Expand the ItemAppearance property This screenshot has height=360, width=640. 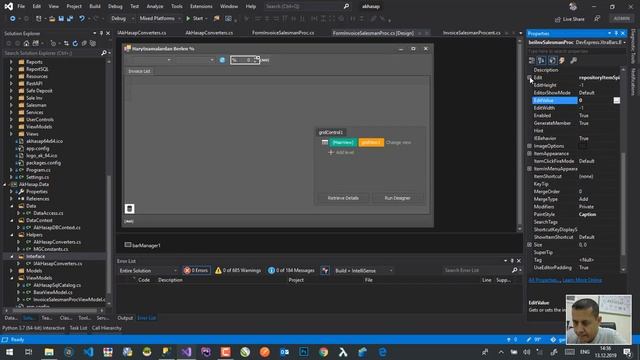pos(529,154)
